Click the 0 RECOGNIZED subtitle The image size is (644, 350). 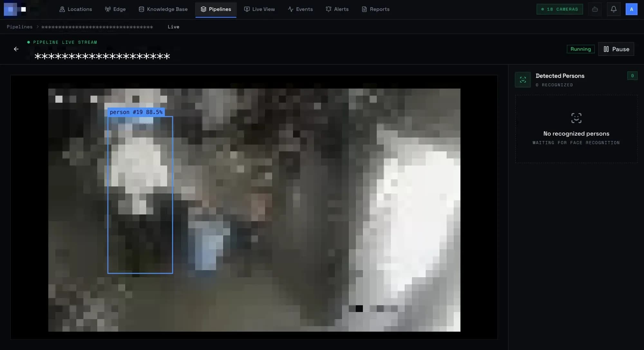[554, 85]
